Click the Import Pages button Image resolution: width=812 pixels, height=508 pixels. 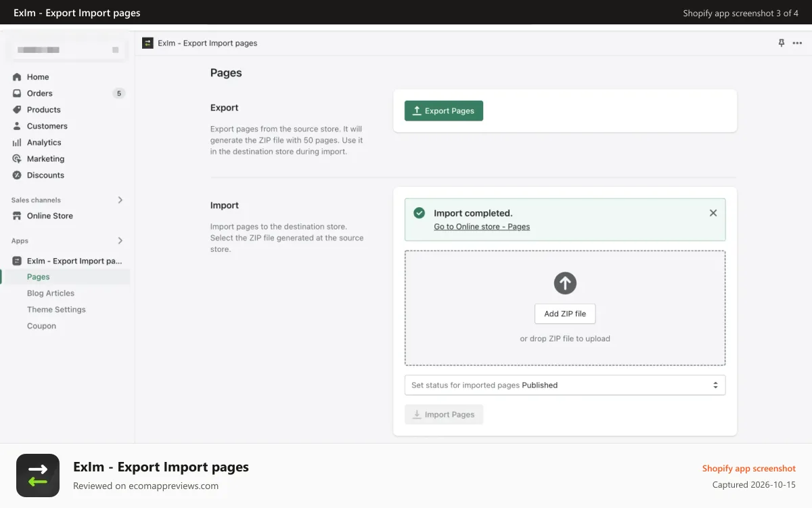click(444, 415)
